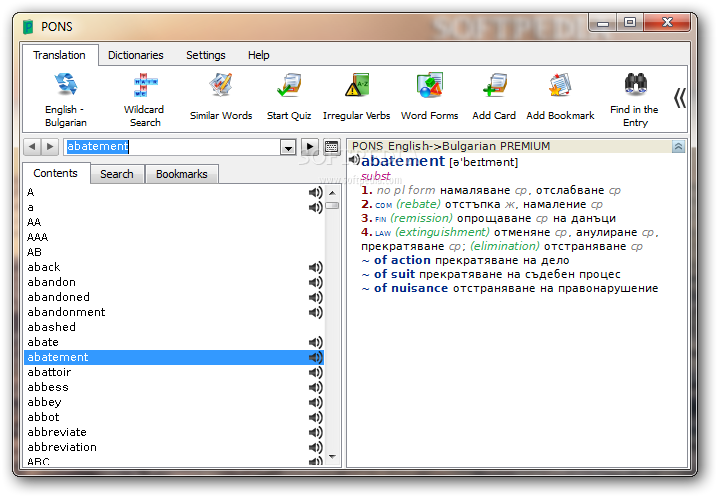Collapse the PONS English->Bulgarian PREMIUM header
Image resolution: width=718 pixels, height=497 pixels.
point(678,147)
